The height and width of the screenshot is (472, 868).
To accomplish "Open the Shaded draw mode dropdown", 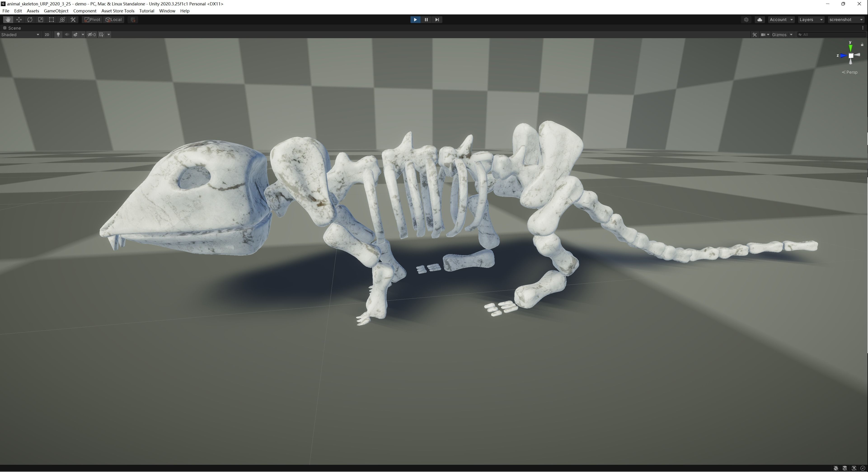I will pos(20,34).
